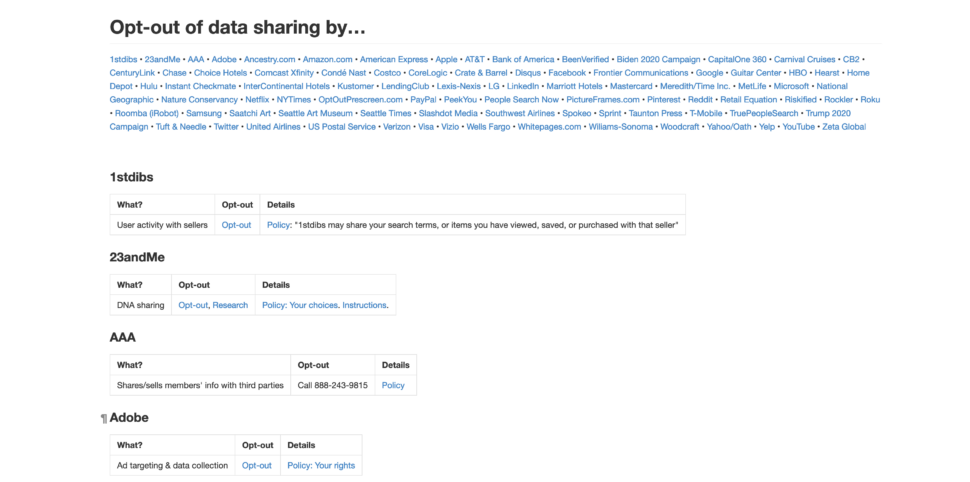Click the pilcrow anchor icon beside Adobe heading

click(x=104, y=419)
